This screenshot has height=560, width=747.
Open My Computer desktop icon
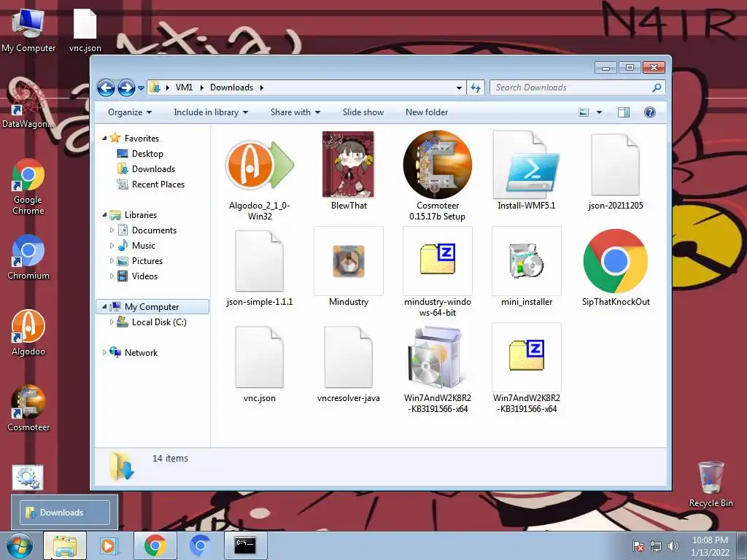click(28, 29)
